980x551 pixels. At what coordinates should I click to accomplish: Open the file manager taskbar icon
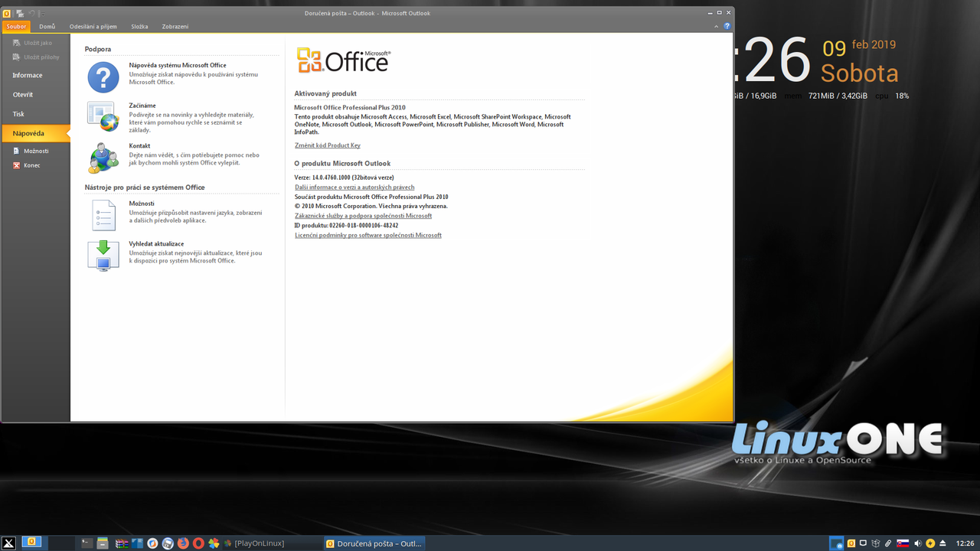[x=103, y=543]
